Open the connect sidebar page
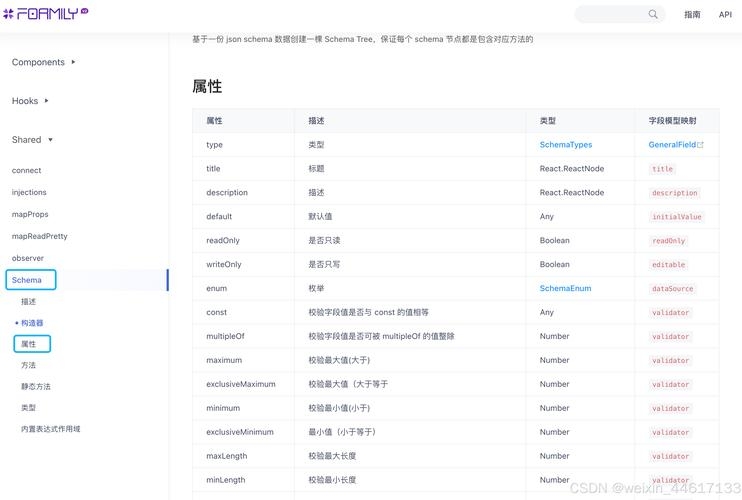The width and height of the screenshot is (742, 500). click(26, 170)
